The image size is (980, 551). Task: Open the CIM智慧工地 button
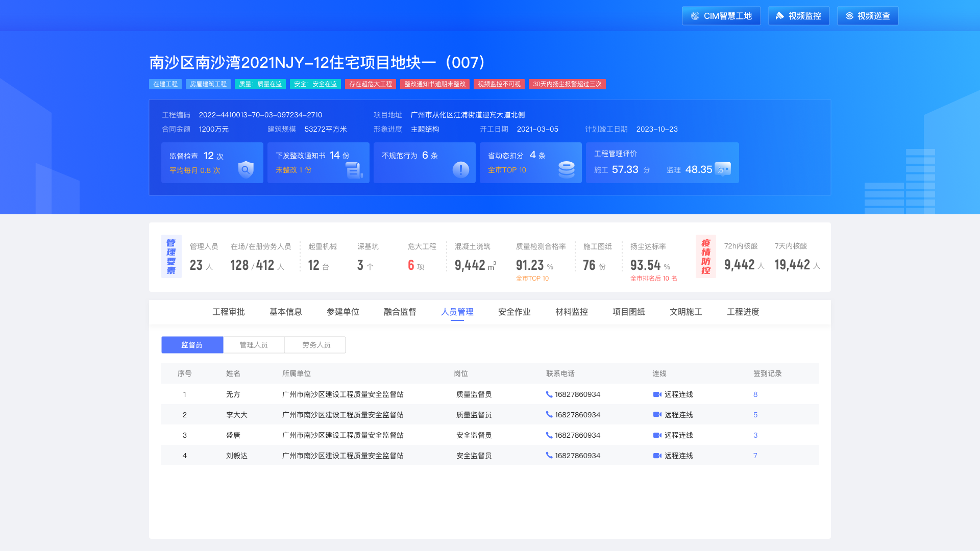[x=721, y=16]
